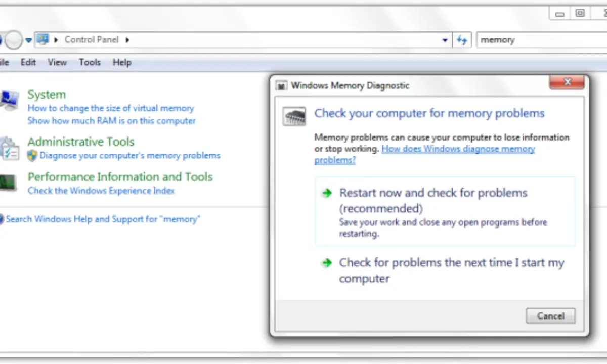Click the Help and Support question icon
This screenshot has width=607, height=364.
[2, 219]
